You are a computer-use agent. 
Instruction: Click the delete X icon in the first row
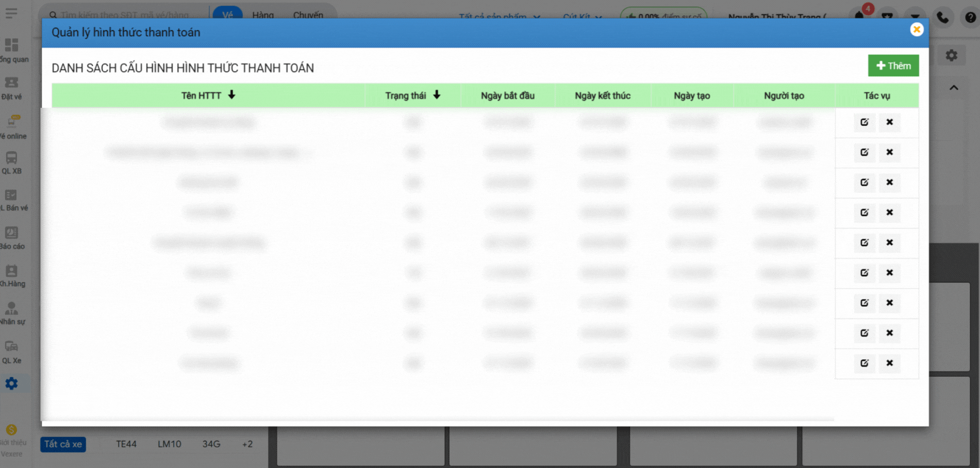[x=889, y=122]
